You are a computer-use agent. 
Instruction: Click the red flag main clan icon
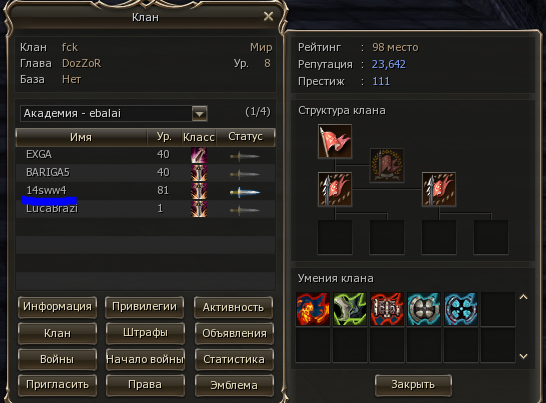(x=335, y=141)
